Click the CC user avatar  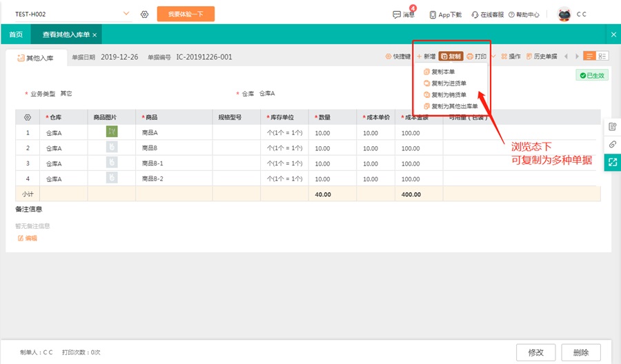click(x=564, y=14)
